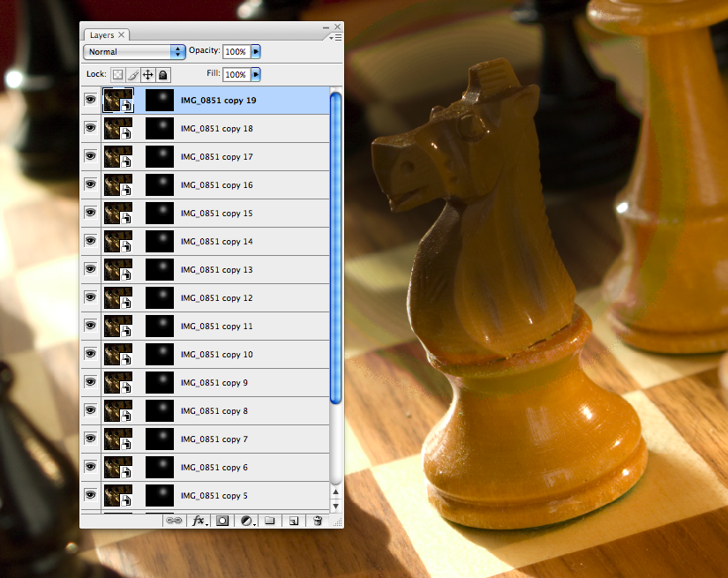Add a layer mask
The height and width of the screenshot is (578, 728).
[222, 521]
